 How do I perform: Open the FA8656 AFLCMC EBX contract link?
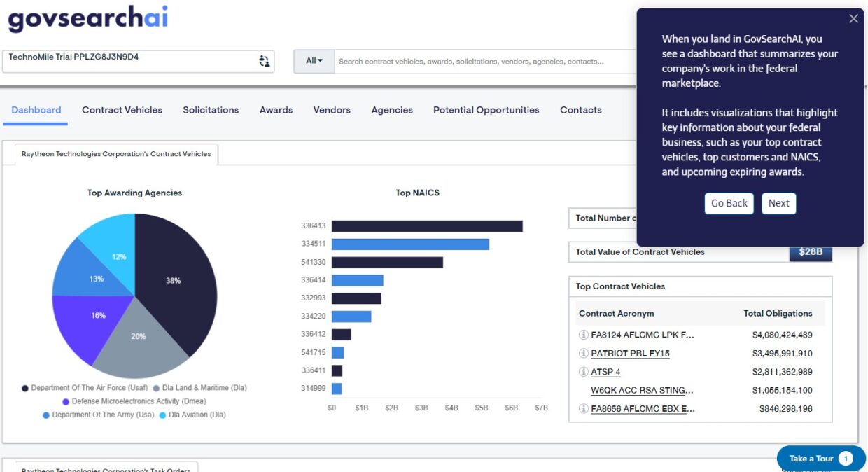click(x=643, y=409)
